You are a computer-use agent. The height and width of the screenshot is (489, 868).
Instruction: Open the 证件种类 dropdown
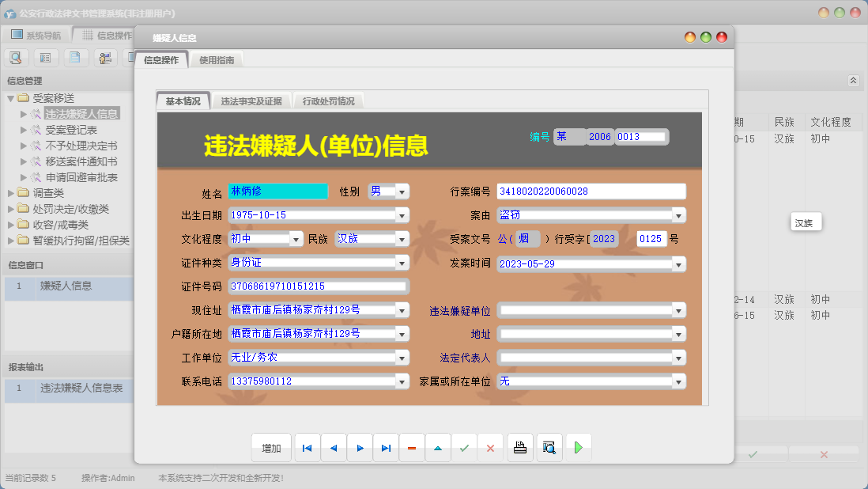(x=402, y=263)
